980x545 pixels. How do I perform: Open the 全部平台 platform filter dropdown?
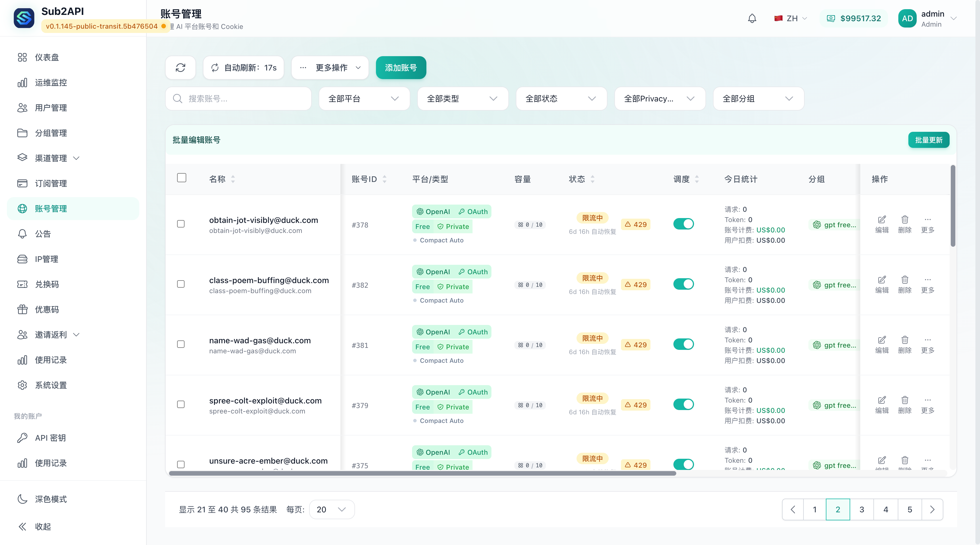[364, 99]
